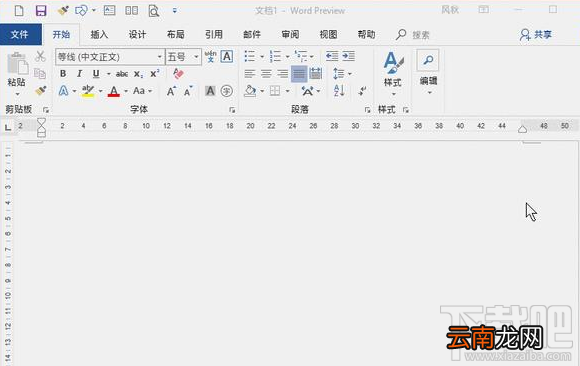This screenshot has width=580, height=366.
Task: Click Format Painter brush in clipboard group
Action: tap(40, 90)
